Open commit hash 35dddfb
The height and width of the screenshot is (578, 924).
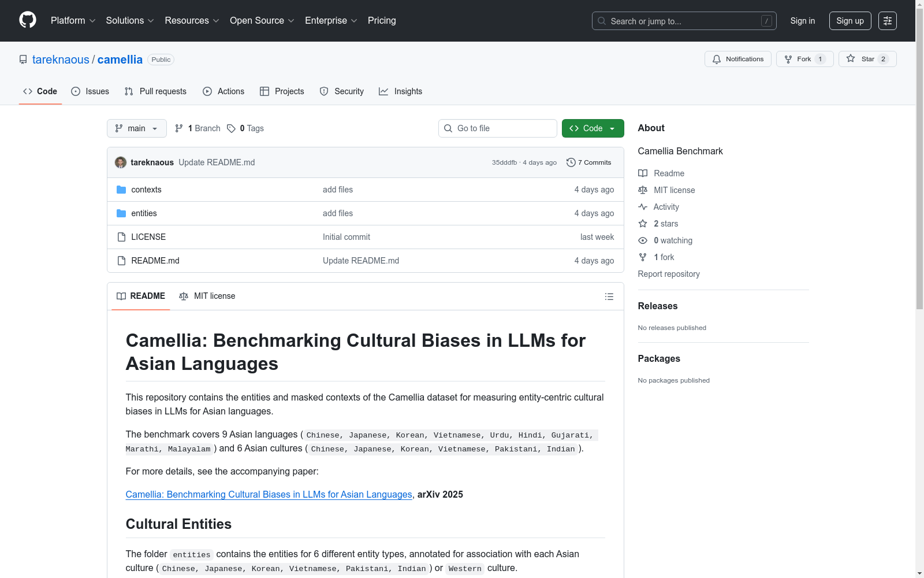coord(504,162)
